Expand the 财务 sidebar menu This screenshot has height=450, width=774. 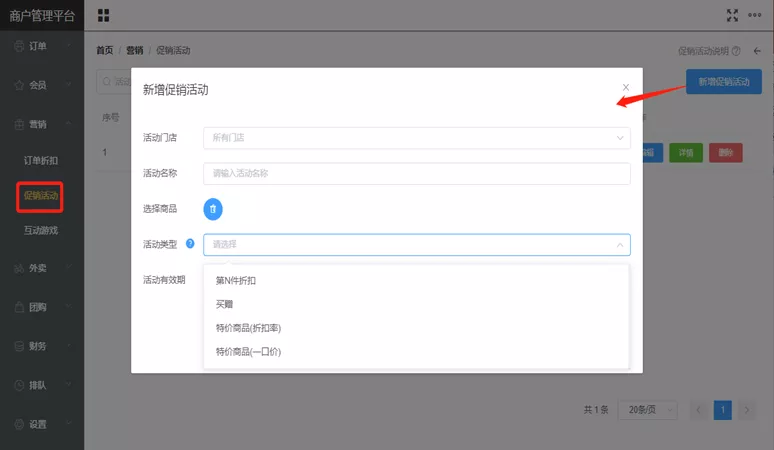(69, 345)
